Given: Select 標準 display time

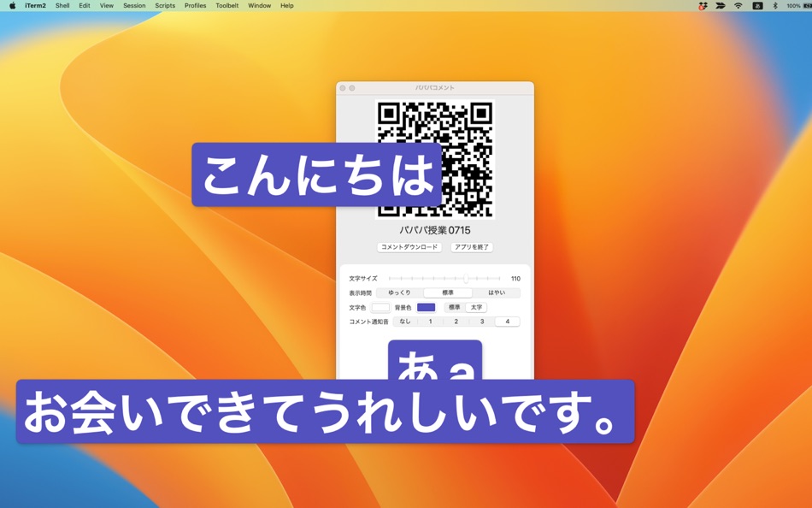Looking at the screenshot, I should [x=448, y=292].
